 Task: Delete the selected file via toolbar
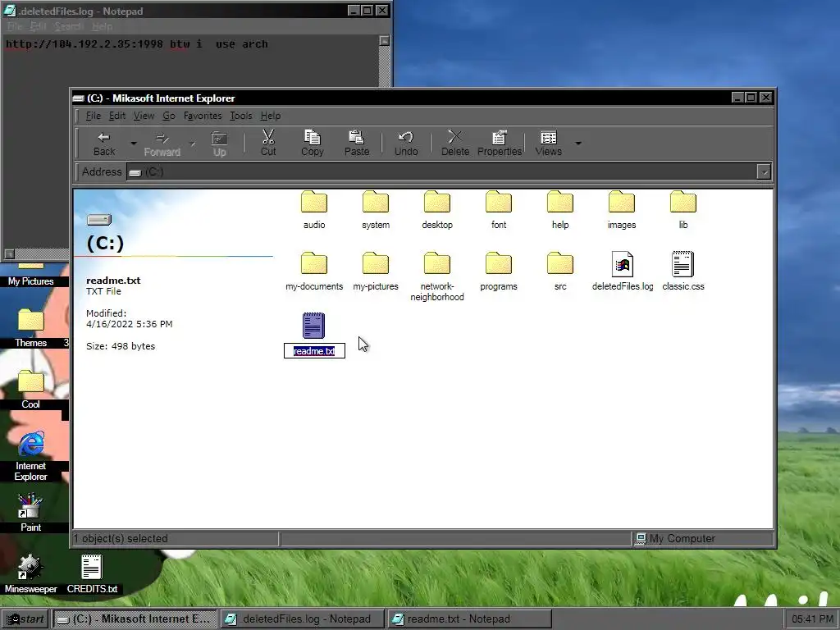455,143
